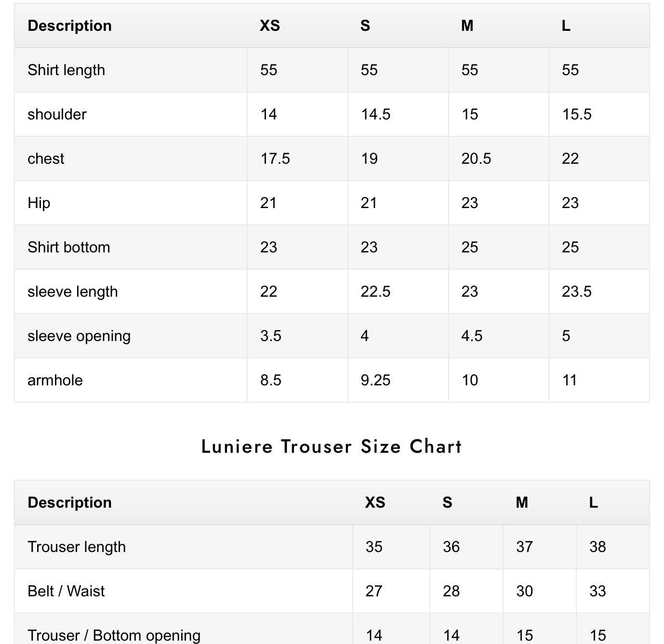The width and height of the screenshot is (664, 644).
Task: Click the sleeve length value 23.5
Action: coord(576,291)
